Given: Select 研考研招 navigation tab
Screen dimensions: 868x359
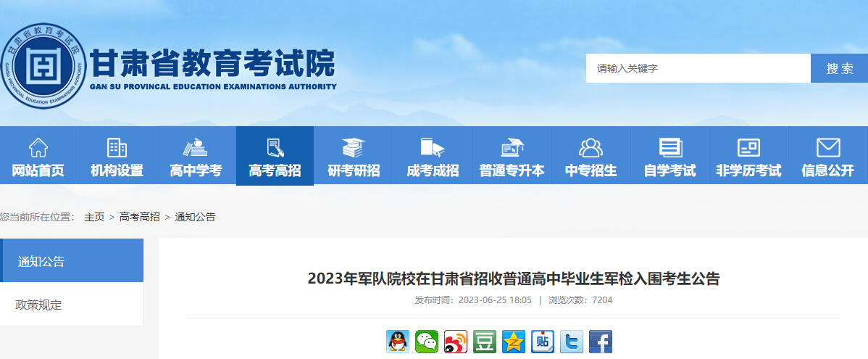Looking at the screenshot, I should coord(354,156).
